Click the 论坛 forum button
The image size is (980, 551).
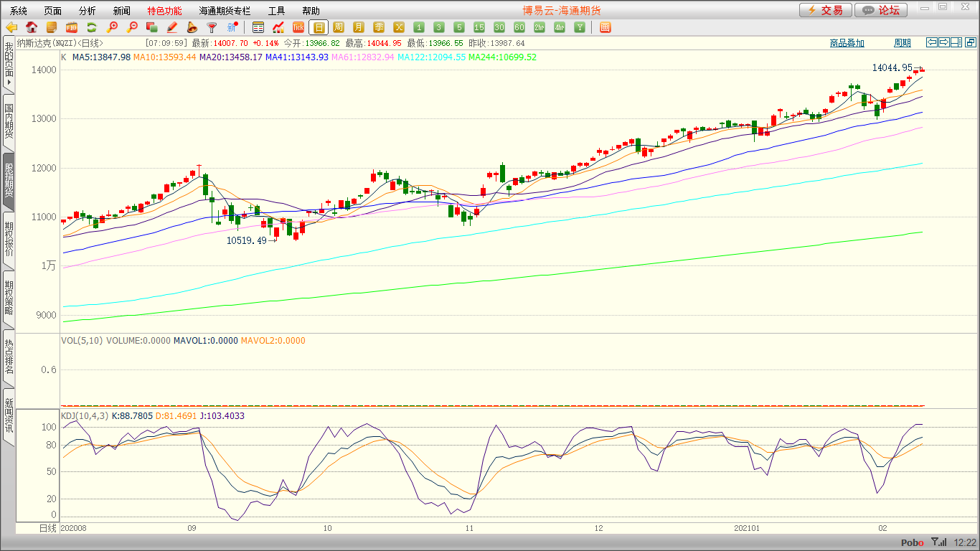click(x=881, y=10)
